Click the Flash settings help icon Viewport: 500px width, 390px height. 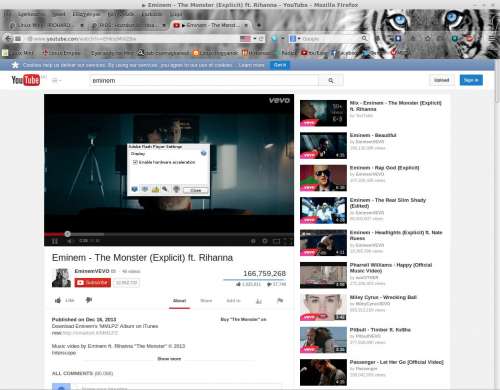tap(204, 153)
